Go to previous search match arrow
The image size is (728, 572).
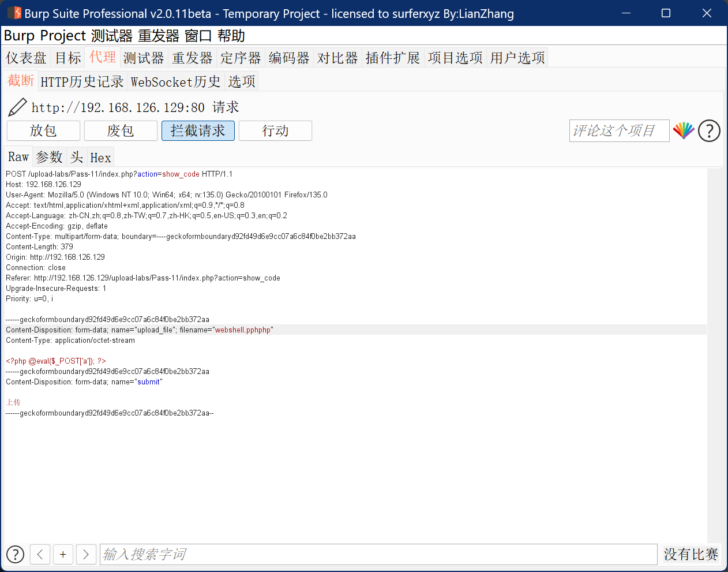click(40, 554)
